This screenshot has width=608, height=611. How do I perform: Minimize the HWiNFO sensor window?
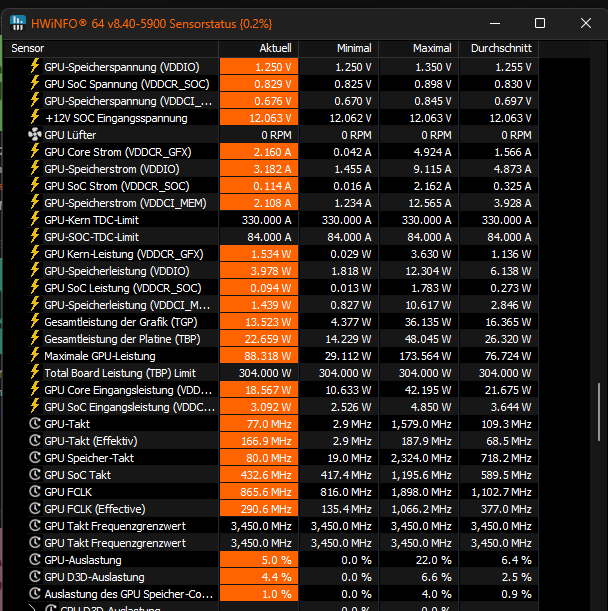tap(495, 23)
